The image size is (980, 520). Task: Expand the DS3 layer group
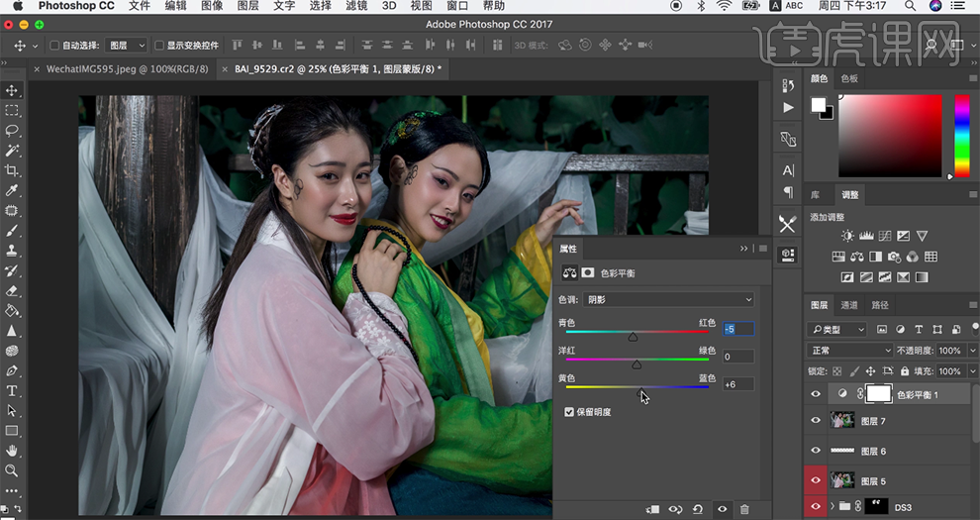point(832,507)
